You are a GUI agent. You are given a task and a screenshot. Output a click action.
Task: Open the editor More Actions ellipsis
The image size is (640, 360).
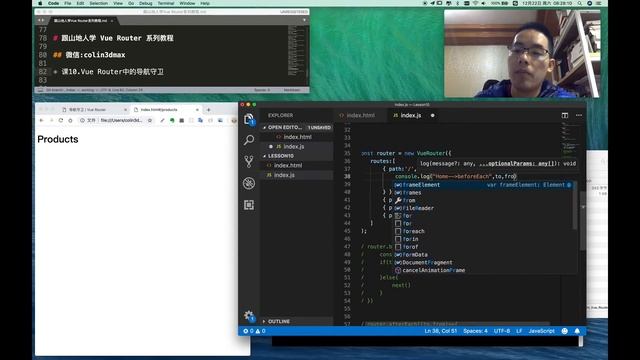(579, 116)
